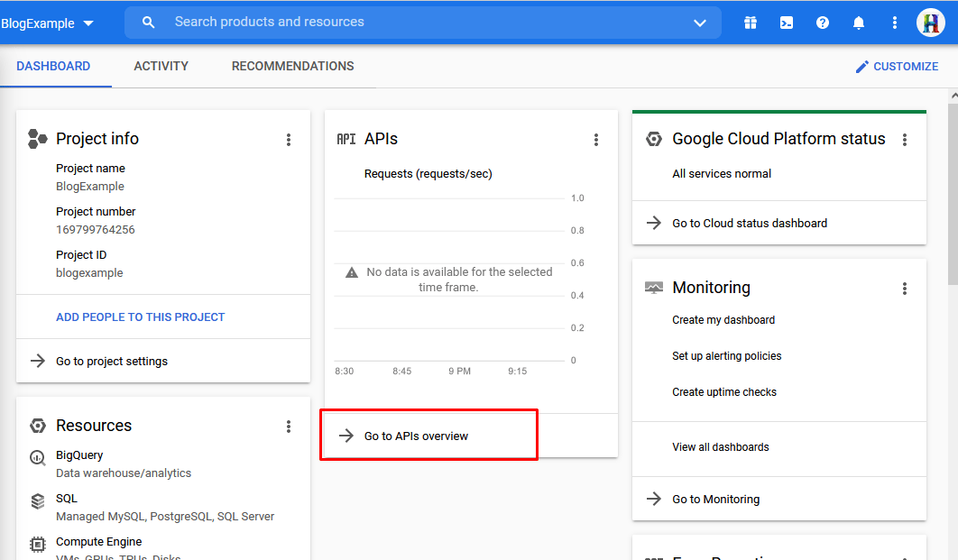Expand the search bar dropdown chevron
Viewport: 958px width, 560px height.
(700, 23)
